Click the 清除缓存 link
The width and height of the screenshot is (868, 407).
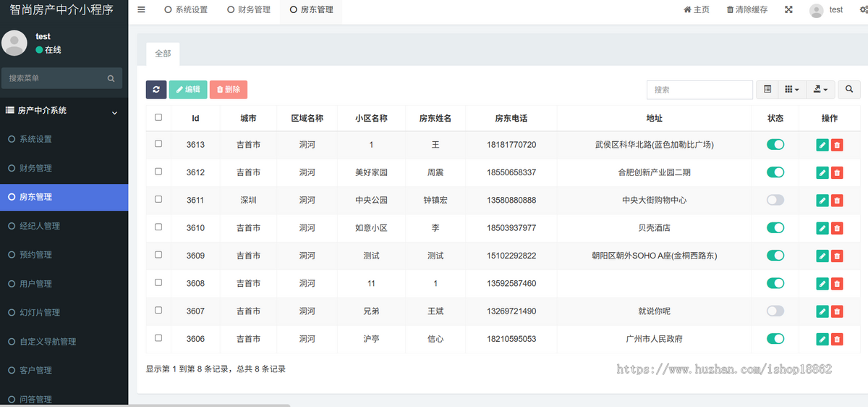(747, 10)
